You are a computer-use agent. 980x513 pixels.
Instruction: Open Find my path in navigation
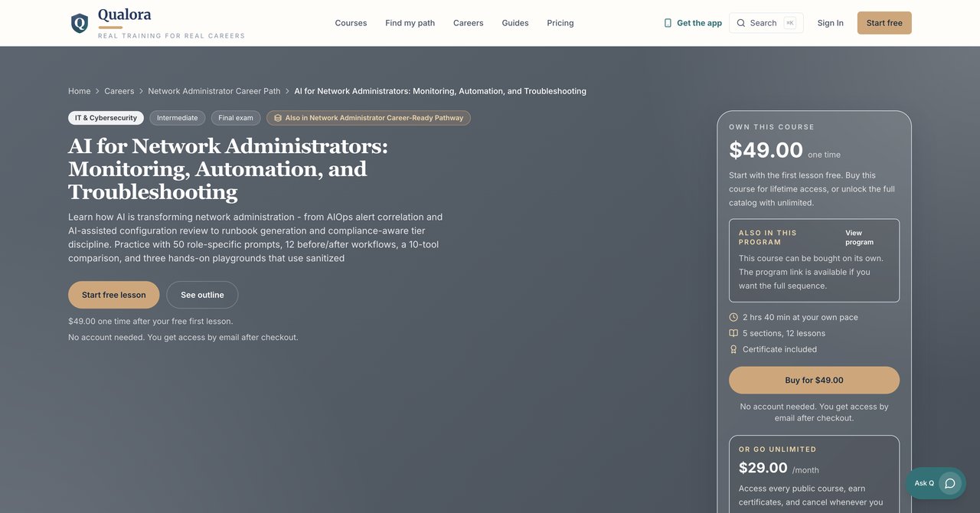coord(410,23)
